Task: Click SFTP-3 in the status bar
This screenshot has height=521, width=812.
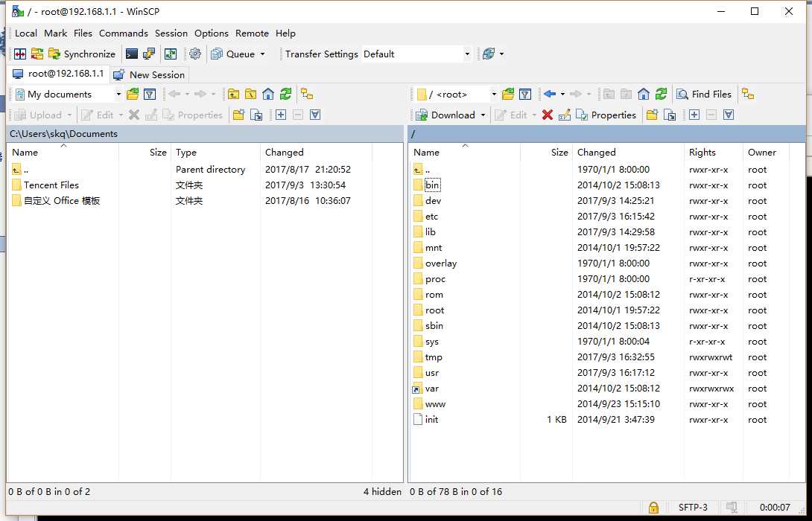Action: coord(693,507)
